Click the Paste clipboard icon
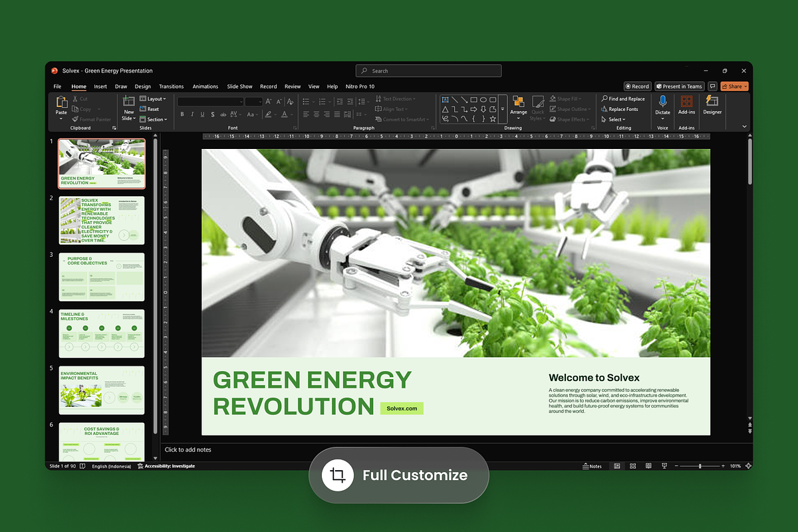 pyautogui.click(x=61, y=102)
